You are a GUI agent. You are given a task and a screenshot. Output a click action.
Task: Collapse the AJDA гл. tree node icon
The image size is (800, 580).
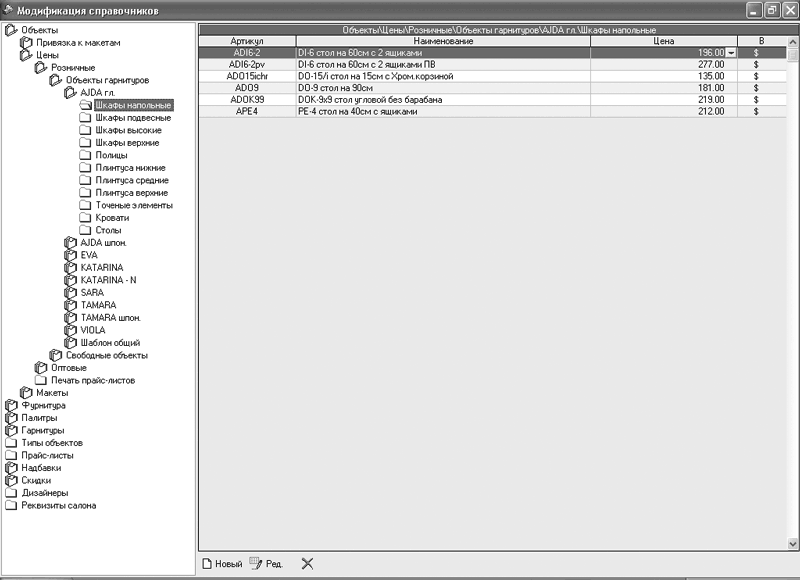[70, 93]
